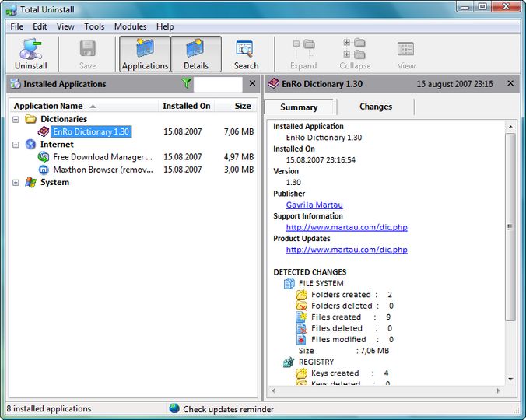The width and height of the screenshot is (526, 420).
Task: Open the Edit menu
Action: [x=40, y=26]
